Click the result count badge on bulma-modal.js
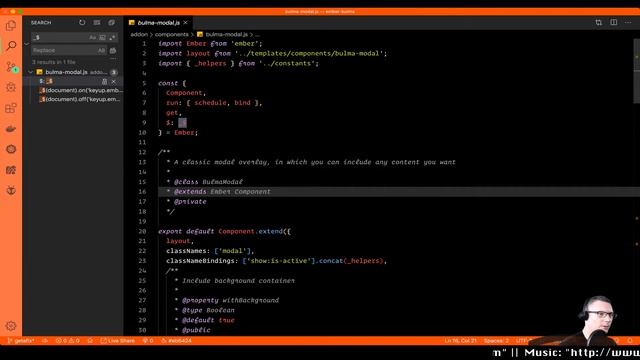 click(x=114, y=72)
